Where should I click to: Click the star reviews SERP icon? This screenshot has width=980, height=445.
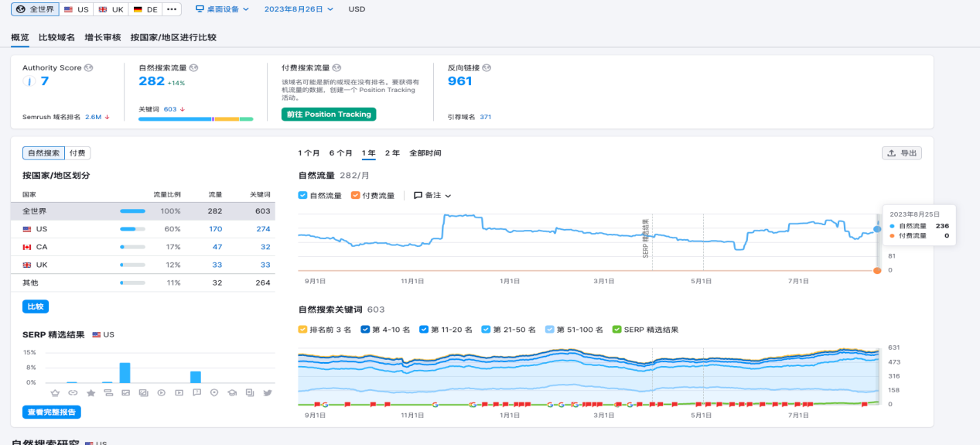click(90, 393)
